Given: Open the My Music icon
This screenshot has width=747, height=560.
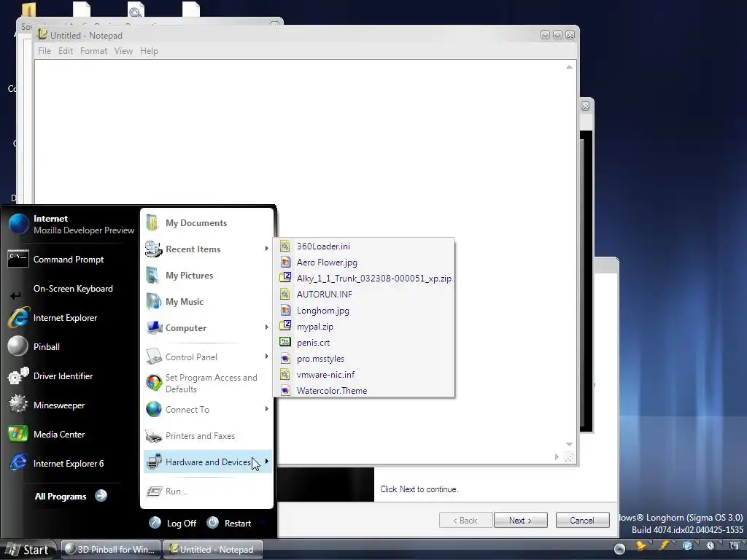Looking at the screenshot, I should click(x=153, y=301).
